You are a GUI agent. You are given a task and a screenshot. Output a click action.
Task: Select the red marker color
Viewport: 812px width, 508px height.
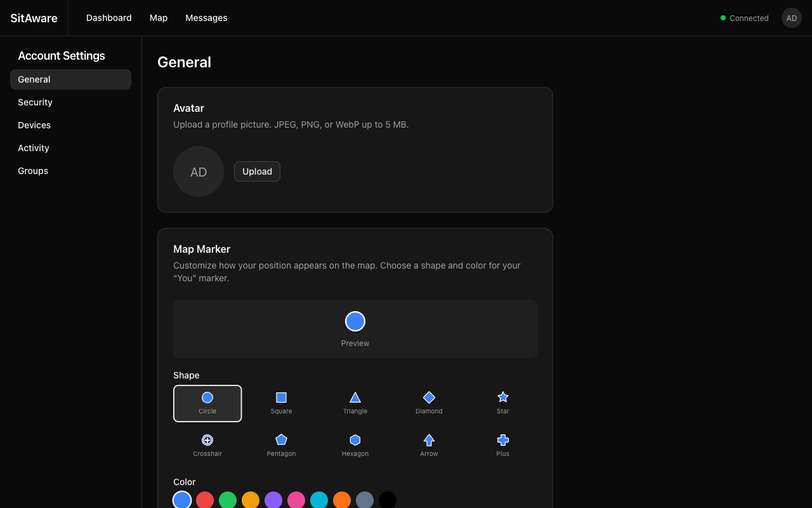coord(205,500)
